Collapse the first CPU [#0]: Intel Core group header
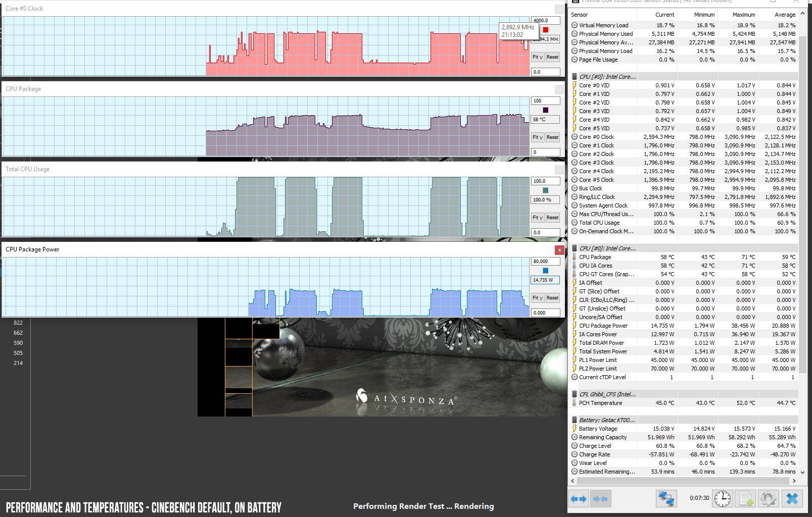This screenshot has height=517, width=812. (683, 77)
